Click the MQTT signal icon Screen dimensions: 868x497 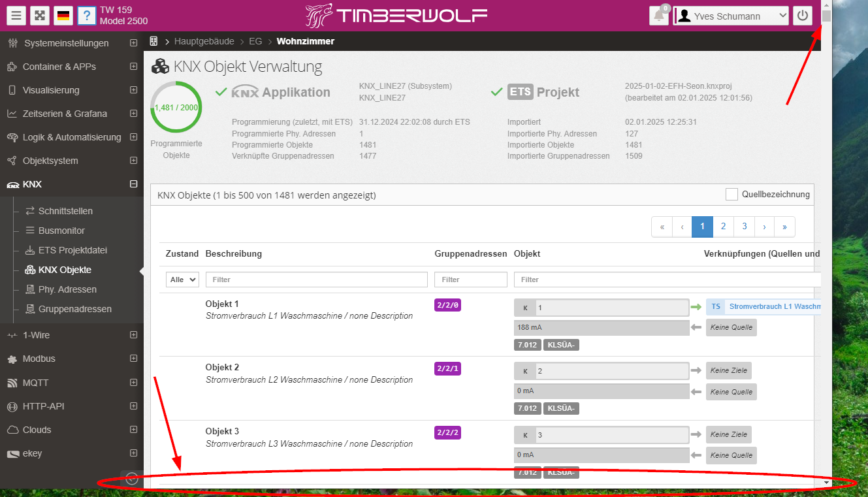point(11,383)
